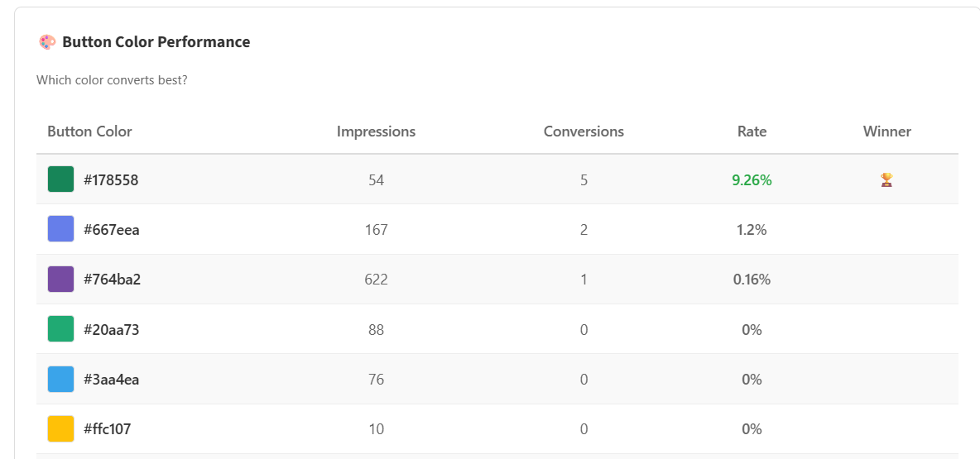Select the Rate column header
Screen dimensions: 980x459
[x=752, y=131]
